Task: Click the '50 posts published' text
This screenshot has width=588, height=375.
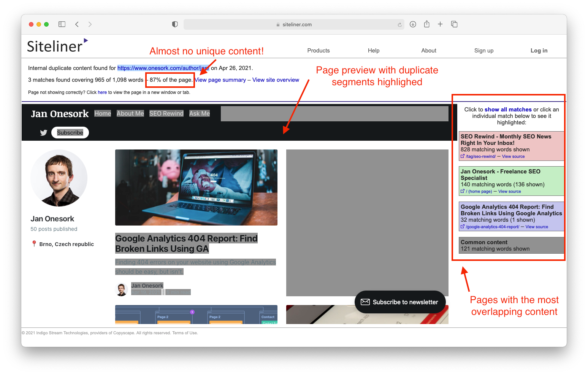Action: point(54,229)
